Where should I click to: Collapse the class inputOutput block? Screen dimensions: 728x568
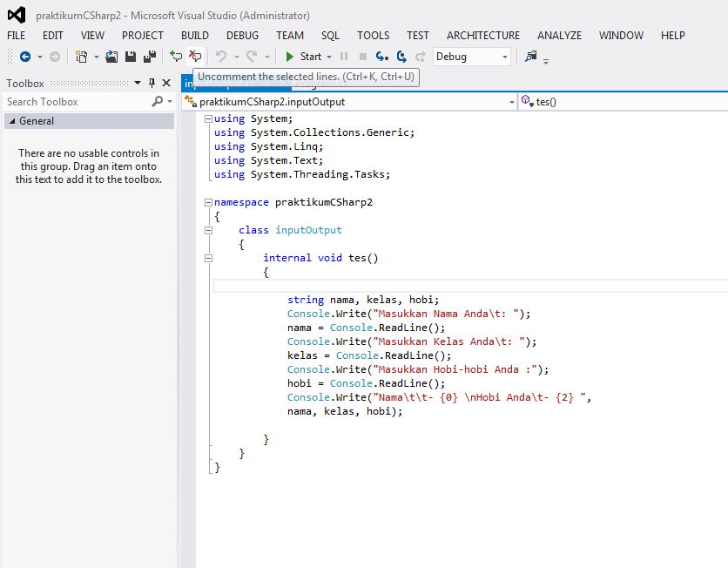point(208,230)
